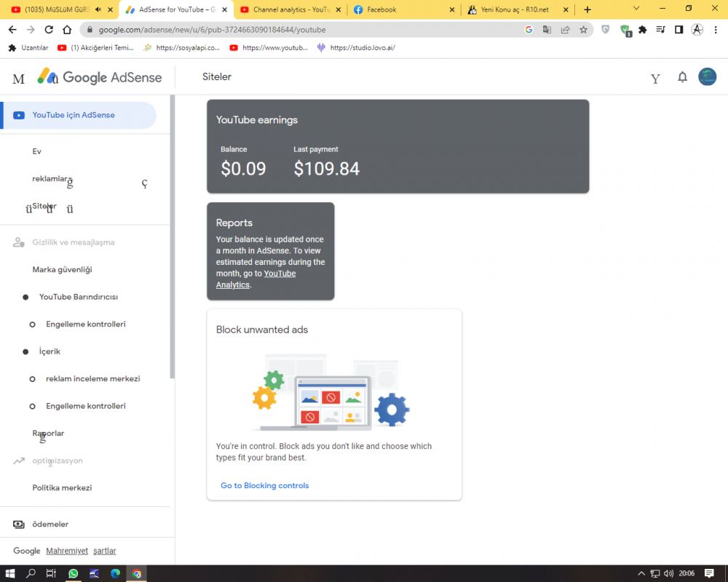Open the Mahremiyet privacy link
Viewport: 728px width, 582px height.
click(67, 551)
